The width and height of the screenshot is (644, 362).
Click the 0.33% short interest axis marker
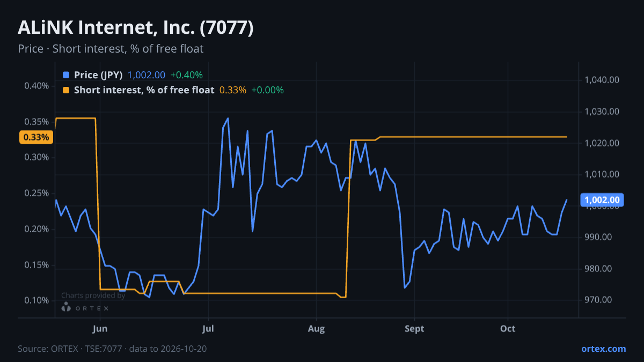[36, 137]
